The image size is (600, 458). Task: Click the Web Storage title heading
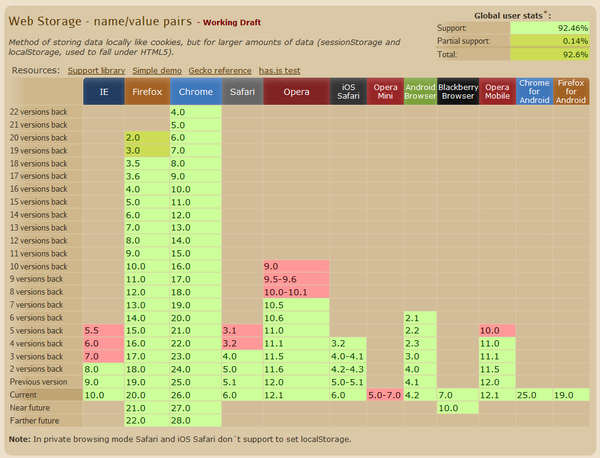(x=100, y=21)
